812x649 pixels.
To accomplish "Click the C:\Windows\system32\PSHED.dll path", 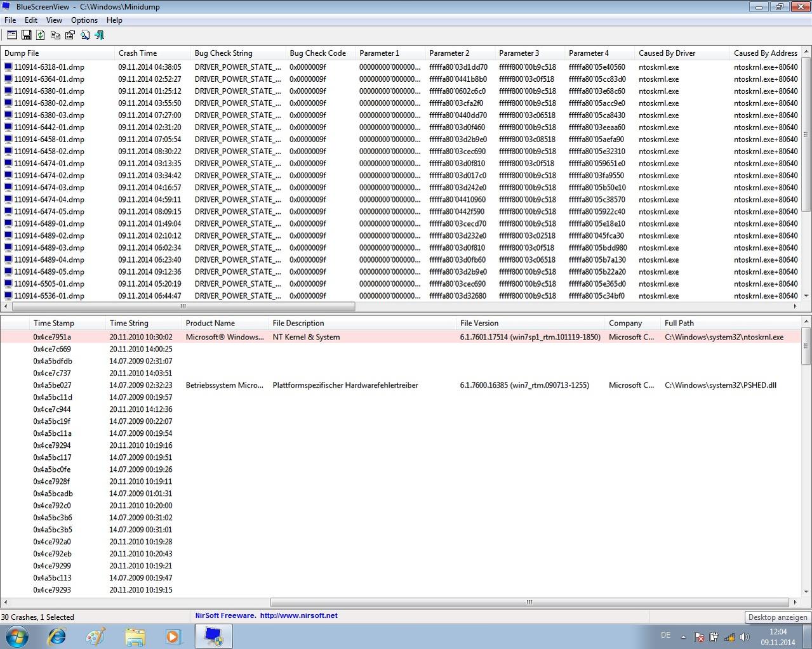I will tap(721, 385).
